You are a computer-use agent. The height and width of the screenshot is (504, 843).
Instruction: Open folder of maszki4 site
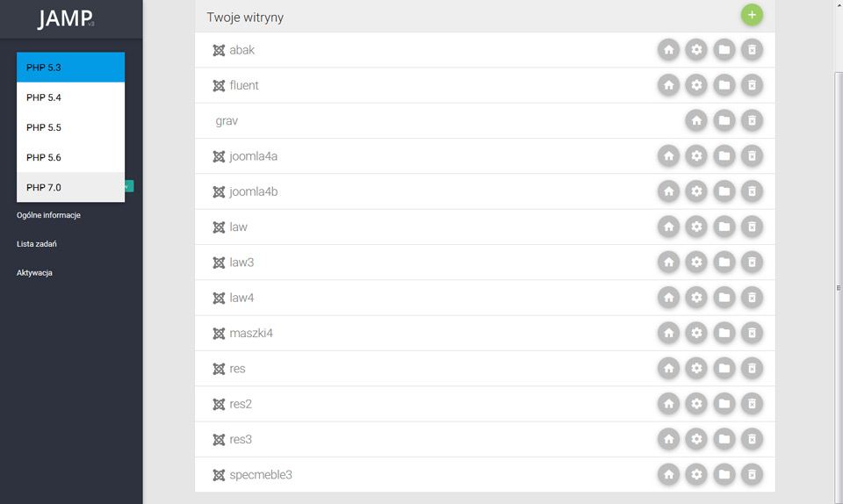click(x=724, y=333)
